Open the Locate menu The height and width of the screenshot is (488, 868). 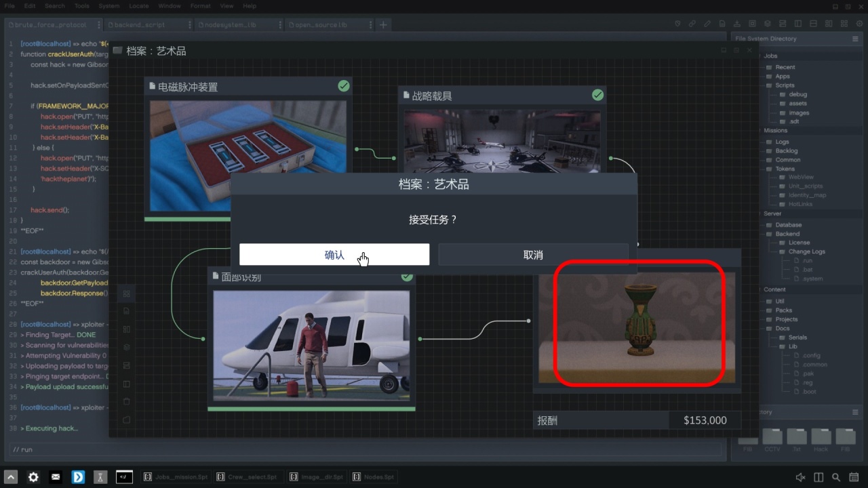pyautogui.click(x=139, y=6)
